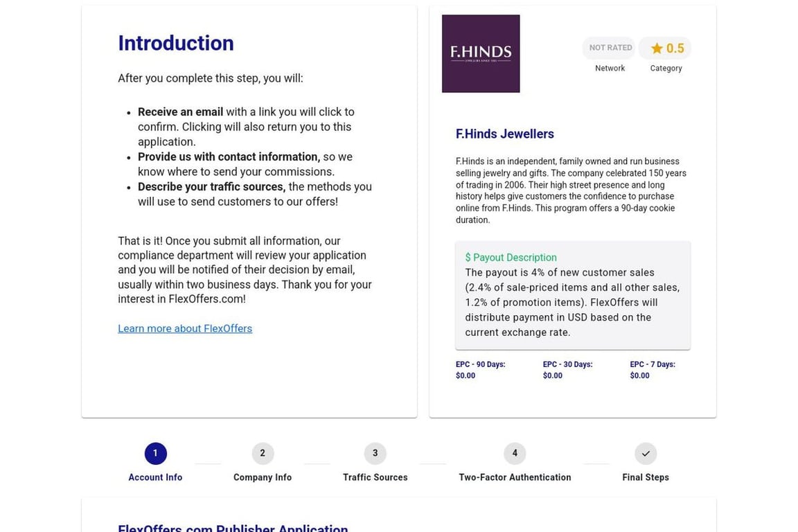Click 'Provide us with contact information' text

[x=229, y=157]
